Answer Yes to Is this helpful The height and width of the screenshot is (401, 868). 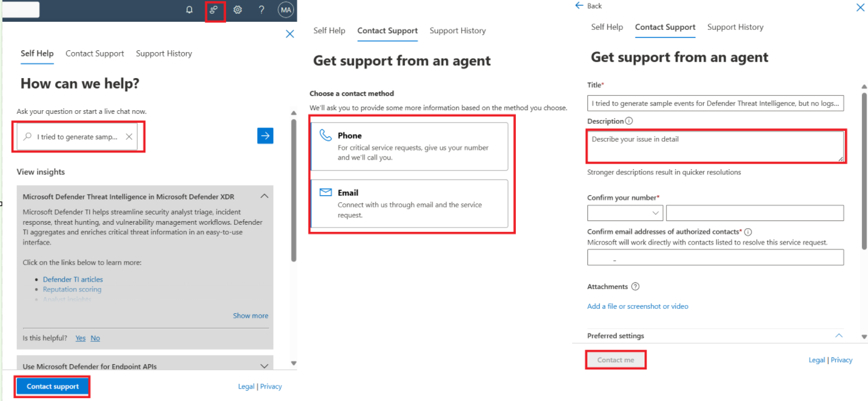[81, 338]
